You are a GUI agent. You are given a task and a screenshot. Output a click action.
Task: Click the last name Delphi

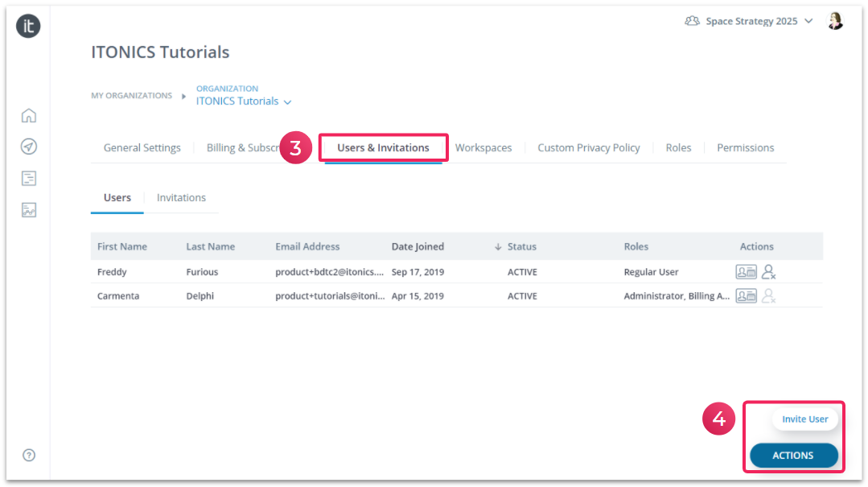tap(200, 296)
